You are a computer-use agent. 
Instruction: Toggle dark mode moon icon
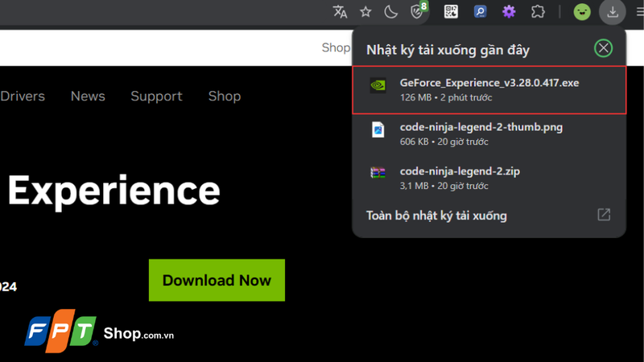click(x=390, y=12)
